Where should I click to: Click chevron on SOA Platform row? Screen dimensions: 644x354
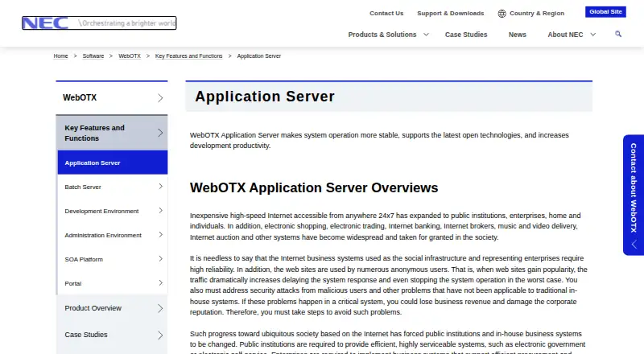coord(160,259)
